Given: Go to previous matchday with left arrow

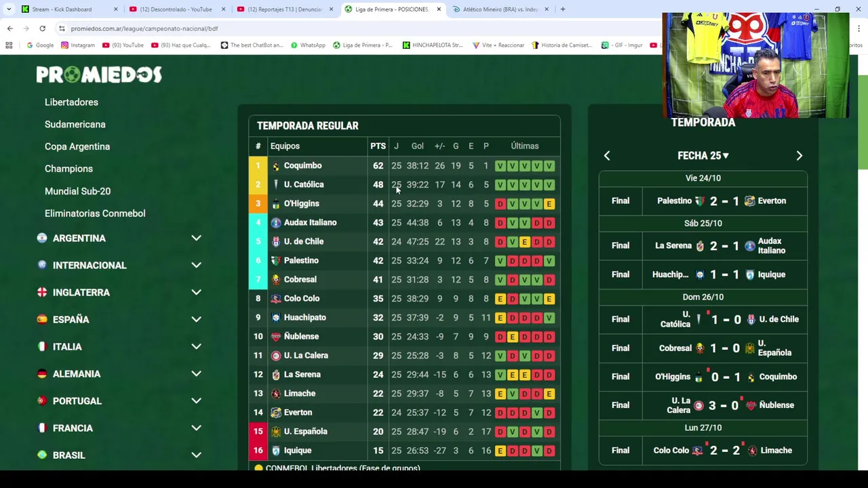Looking at the screenshot, I should coord(607,156).
